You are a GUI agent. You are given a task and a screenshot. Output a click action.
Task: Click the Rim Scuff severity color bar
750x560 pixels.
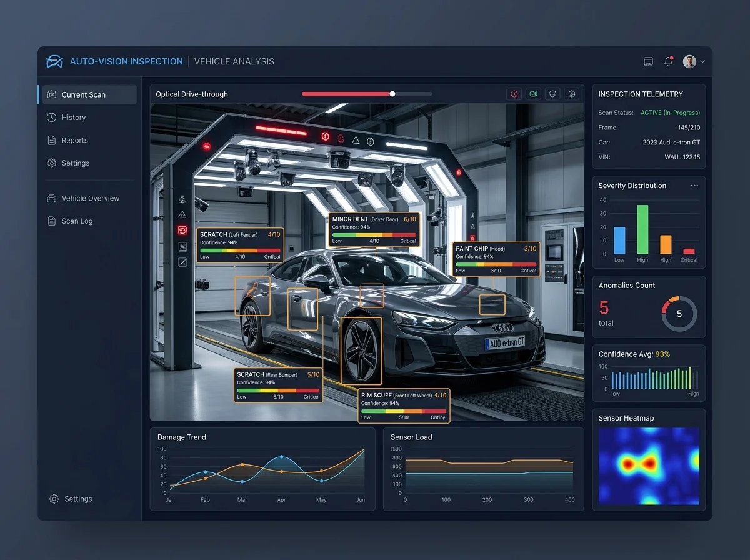point(404,411)
